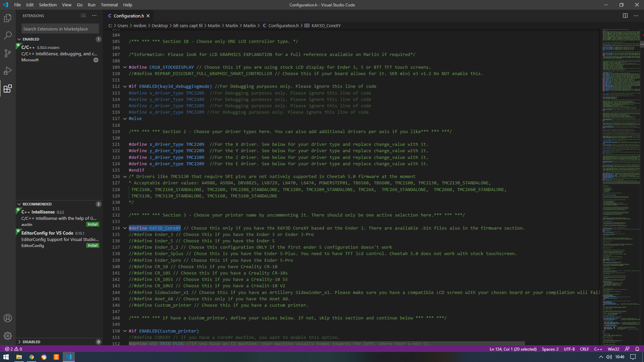Change indentation via Spaces: 2
The image size is (644, 362).
coord(550,349)
